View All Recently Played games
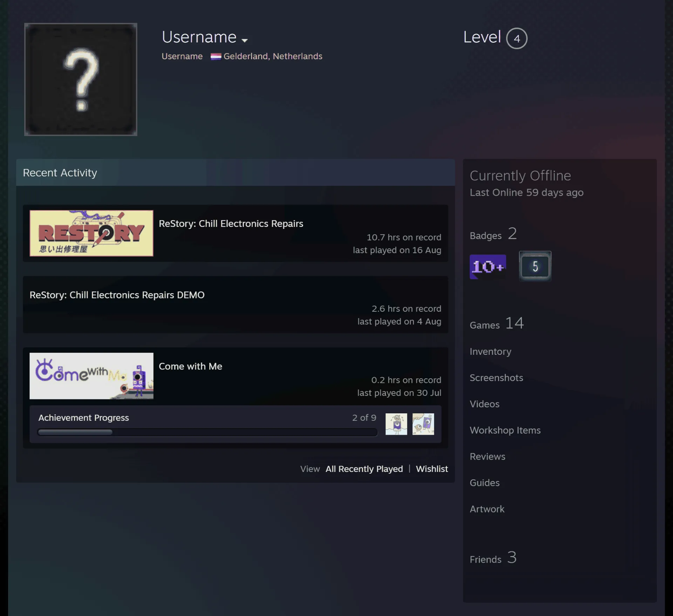673x616 pixels. click(x=364, y=469)
